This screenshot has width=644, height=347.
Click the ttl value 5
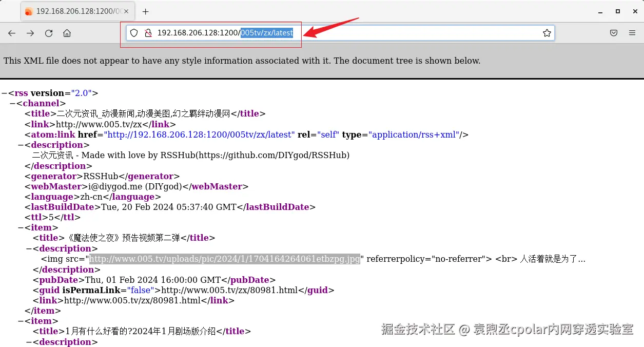51,218
